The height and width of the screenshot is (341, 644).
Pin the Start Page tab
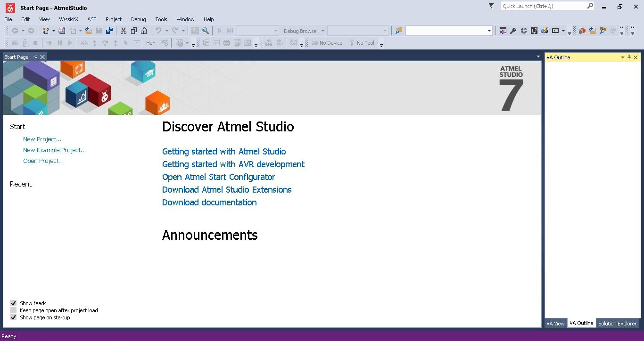click(x=35, y=57)
